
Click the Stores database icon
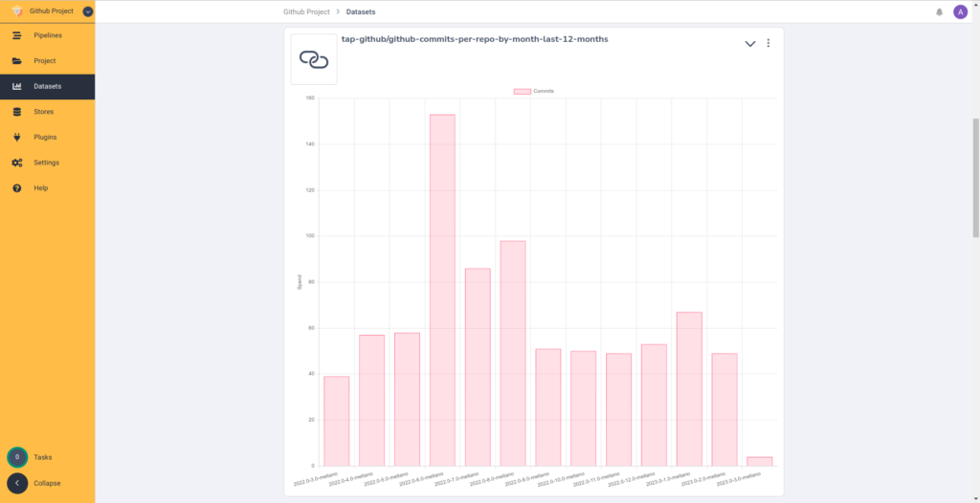[x=17, y=112]
